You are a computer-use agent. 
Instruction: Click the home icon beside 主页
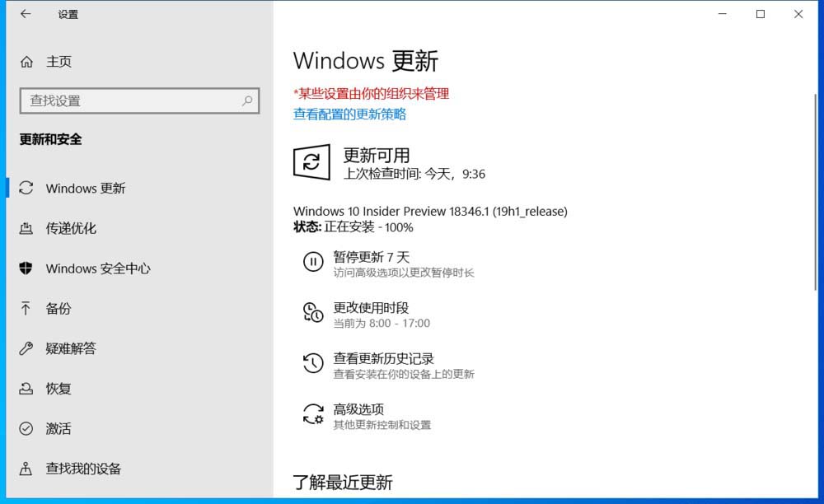[x=26, y=62]
